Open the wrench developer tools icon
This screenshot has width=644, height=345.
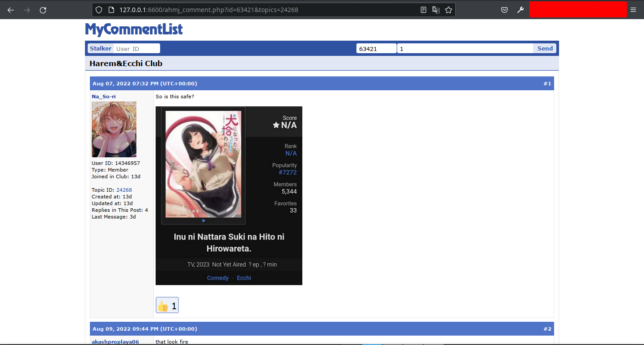click(520, 10)
